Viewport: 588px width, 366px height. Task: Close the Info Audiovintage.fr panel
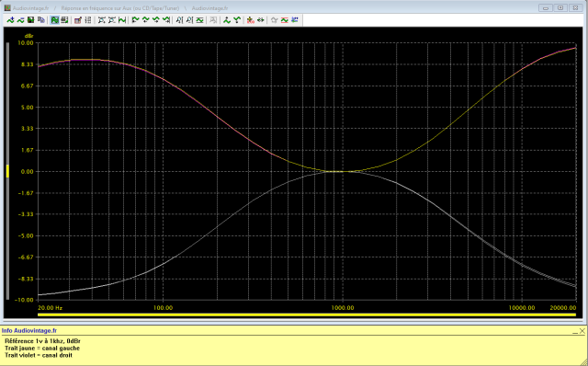[x=582, y=331]
